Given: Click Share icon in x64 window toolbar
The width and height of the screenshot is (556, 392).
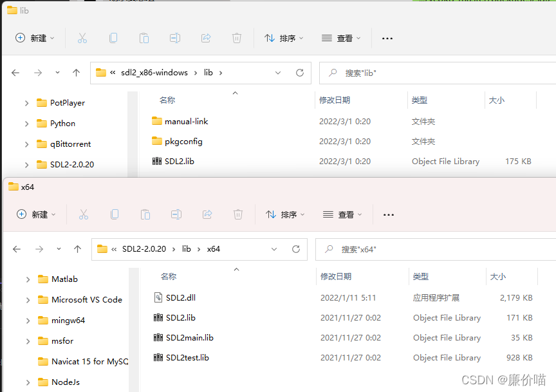Looking at the screenshot, I should pos(207,214).
